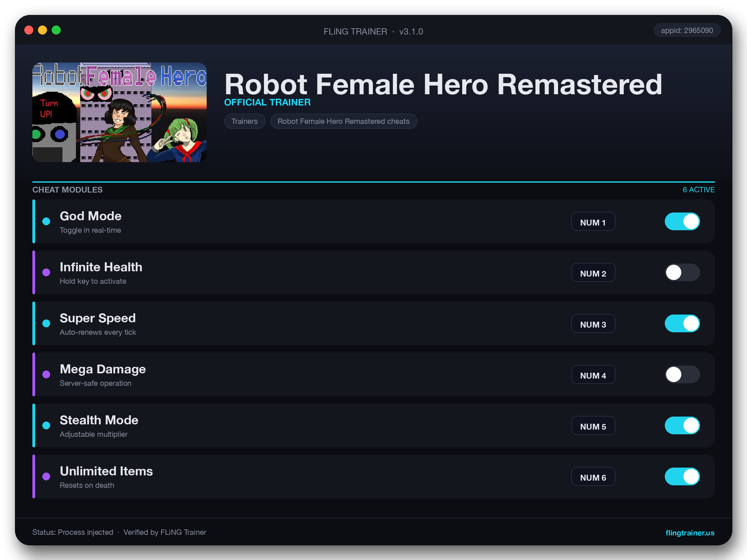
Task: Click the cyan status dot beside God Mode
Action: click(46, 222)
